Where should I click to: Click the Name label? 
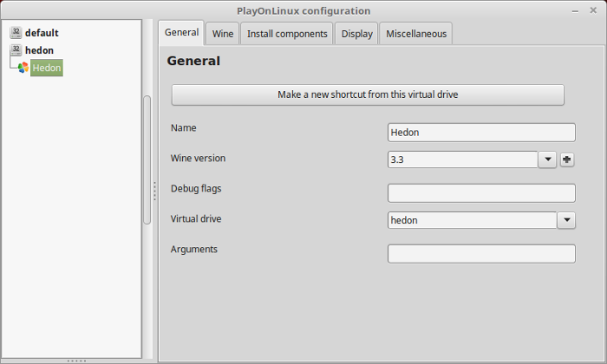(x=184, y=128)
